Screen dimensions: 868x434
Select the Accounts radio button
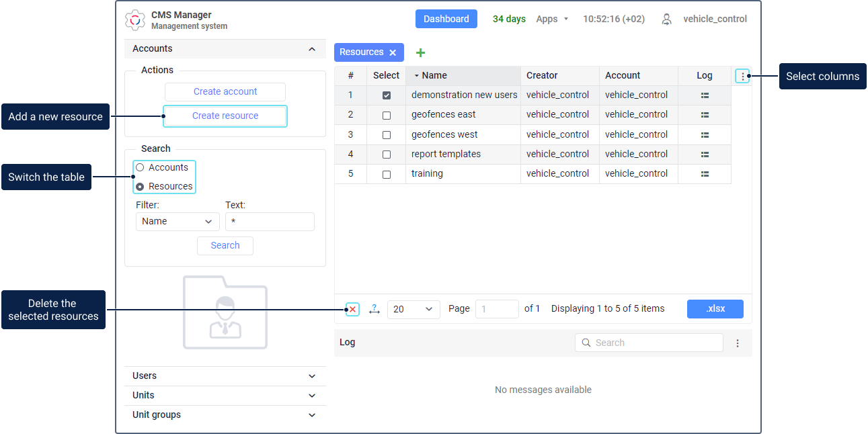[x=140, y=167]
